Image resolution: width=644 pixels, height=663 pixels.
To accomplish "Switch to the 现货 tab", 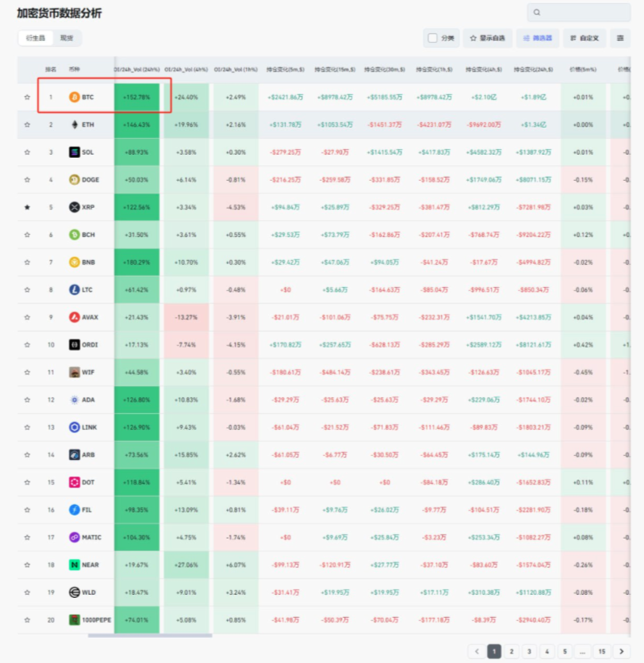I will pyautogui.click(x=67, y=38).
